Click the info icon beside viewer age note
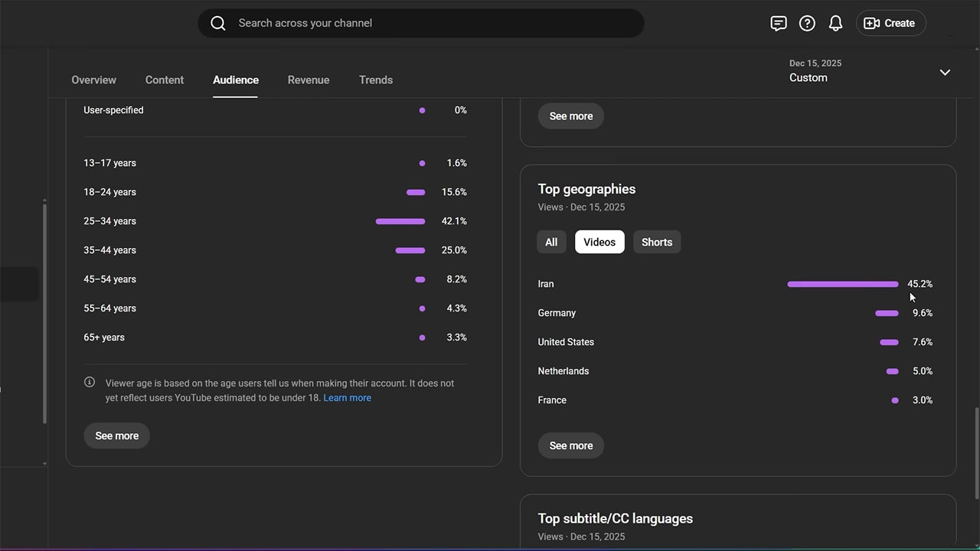The height and width of the screenshot is (551, 980). (90, 383)
